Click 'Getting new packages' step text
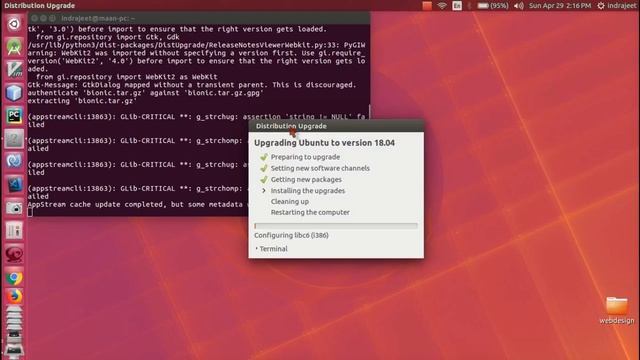The height and width of the screenshot is (360, 640). (306, 180)
